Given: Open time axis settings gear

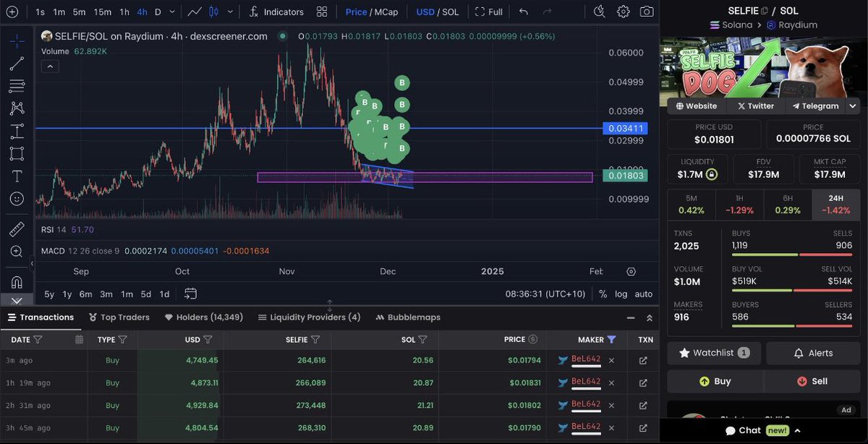Looking at the screenshot, I should click(x=631, y=271).
